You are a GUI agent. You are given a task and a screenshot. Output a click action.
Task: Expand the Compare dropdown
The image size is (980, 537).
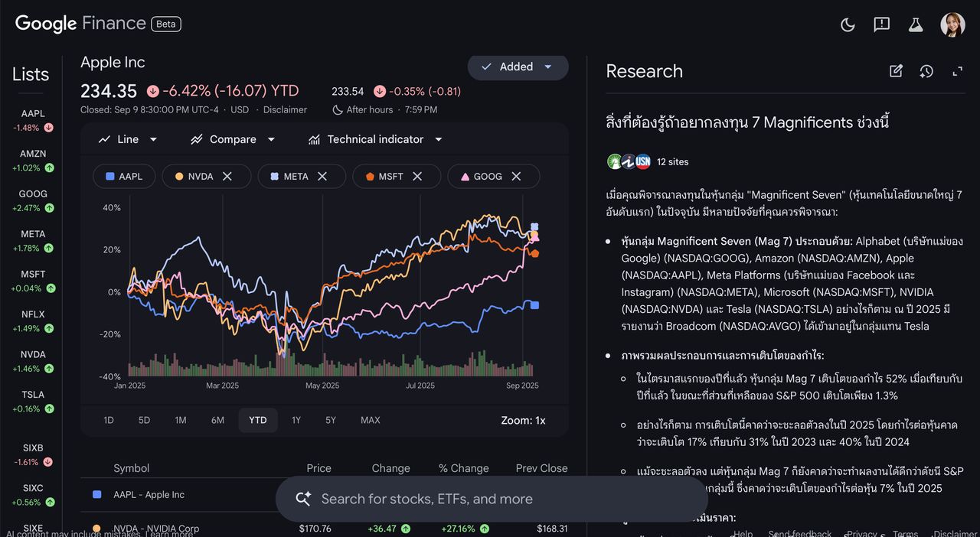(233, 139)
